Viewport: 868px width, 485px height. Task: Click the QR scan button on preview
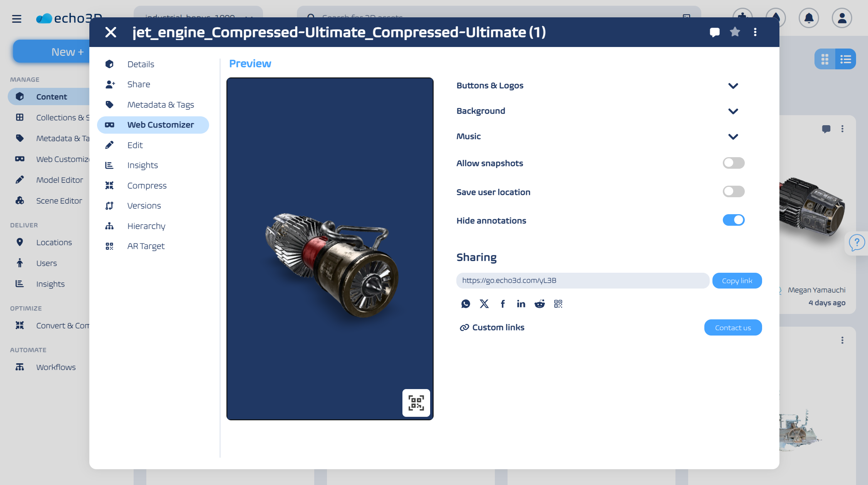tap(416, 403)
